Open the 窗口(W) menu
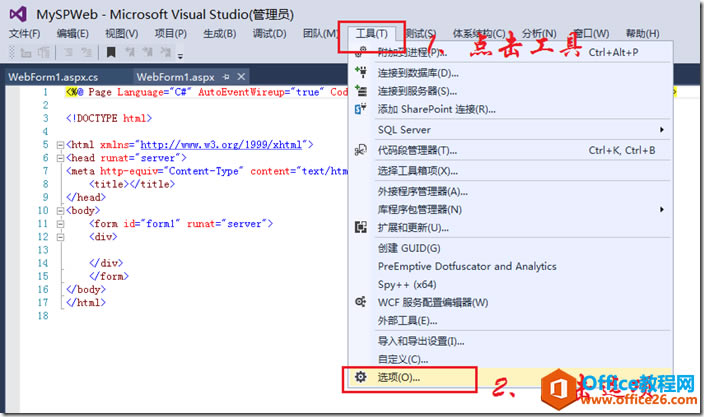704x417 pixels. pos(591,34)
